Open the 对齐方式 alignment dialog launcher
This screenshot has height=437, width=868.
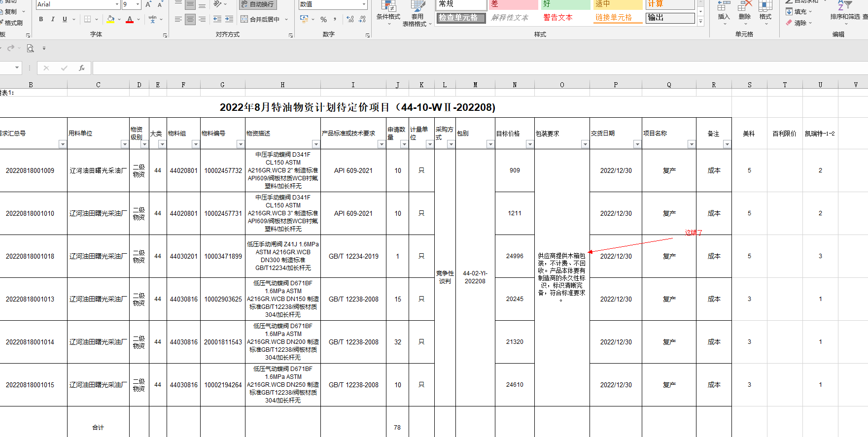(291, 35)
